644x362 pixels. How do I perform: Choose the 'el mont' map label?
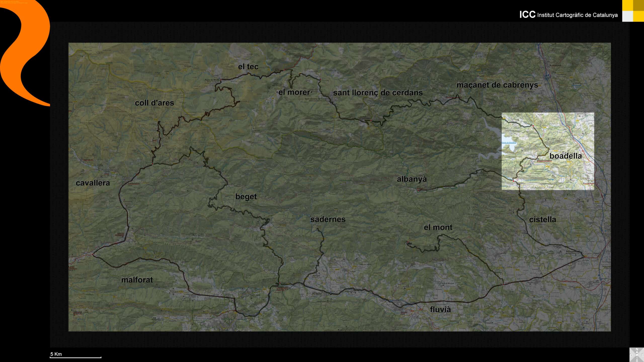[438, 228]
